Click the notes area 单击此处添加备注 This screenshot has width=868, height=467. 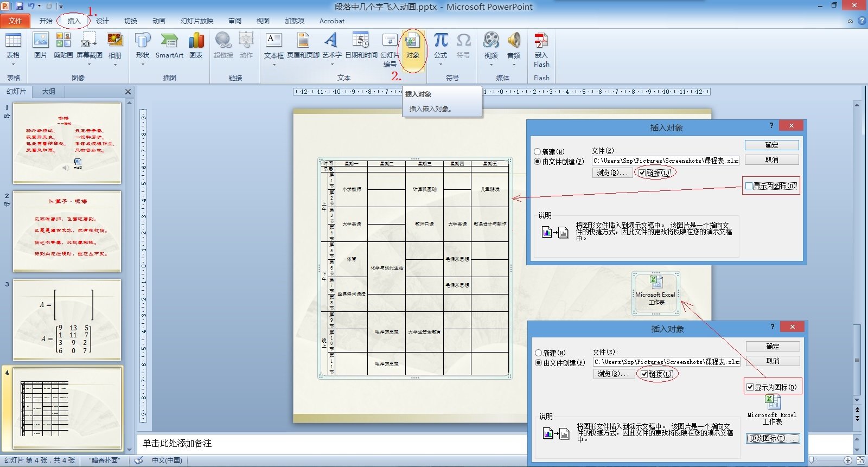(177, 443)
